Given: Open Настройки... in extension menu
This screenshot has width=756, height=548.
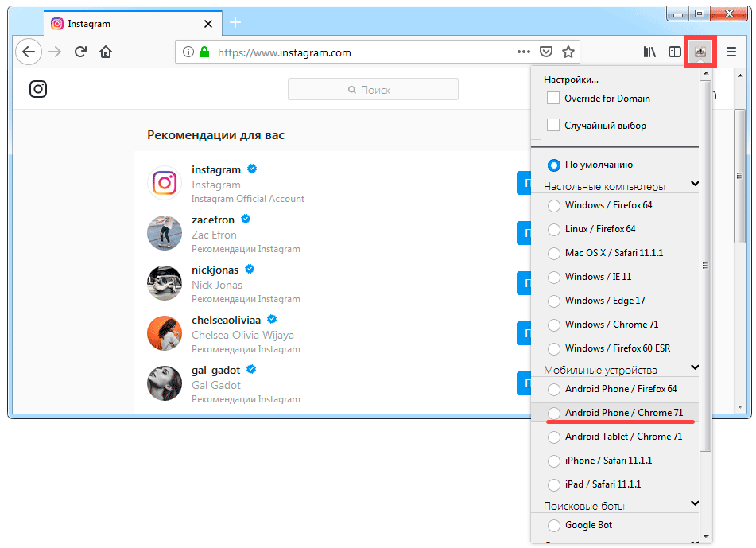Looking at the screenshot, I should 571,80.
